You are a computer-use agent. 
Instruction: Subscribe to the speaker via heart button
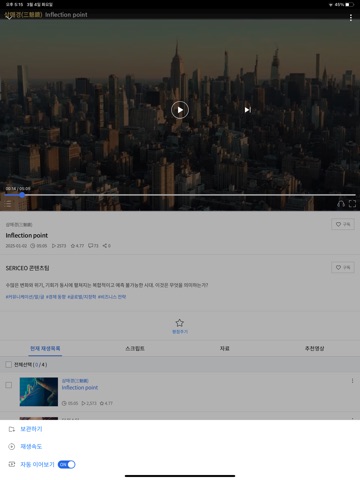(x=343, y=224)
